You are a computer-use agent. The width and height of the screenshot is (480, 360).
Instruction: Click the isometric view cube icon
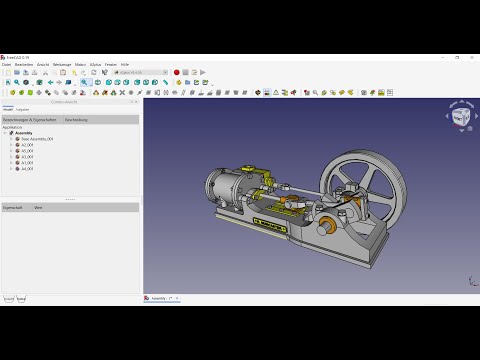pyautogui.click(x=98, y=82)
